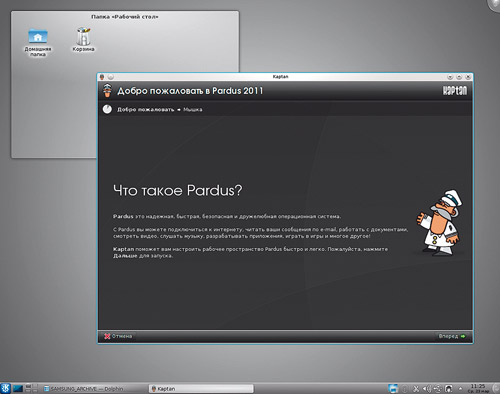Screen dimensions: 500x394
Task: Click the Мышка next-step label
Action: pyautogui.click(x=193, y=109)
